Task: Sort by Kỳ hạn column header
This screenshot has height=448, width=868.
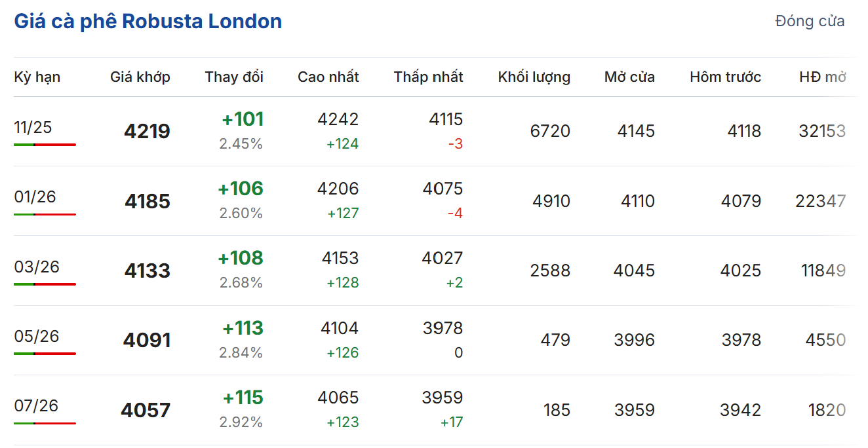Action: coord(37,77)
